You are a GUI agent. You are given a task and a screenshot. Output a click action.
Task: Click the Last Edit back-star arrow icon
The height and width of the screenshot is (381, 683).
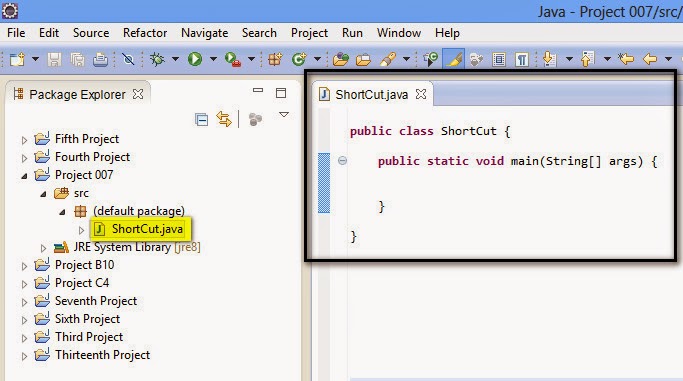(x=626, y=59)
